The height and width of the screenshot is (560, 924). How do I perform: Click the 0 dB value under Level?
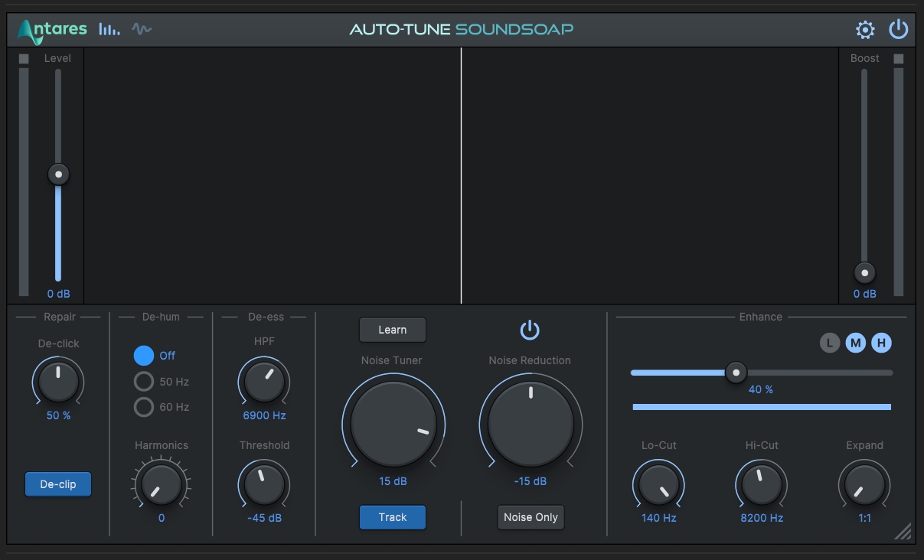pos(58,294)
